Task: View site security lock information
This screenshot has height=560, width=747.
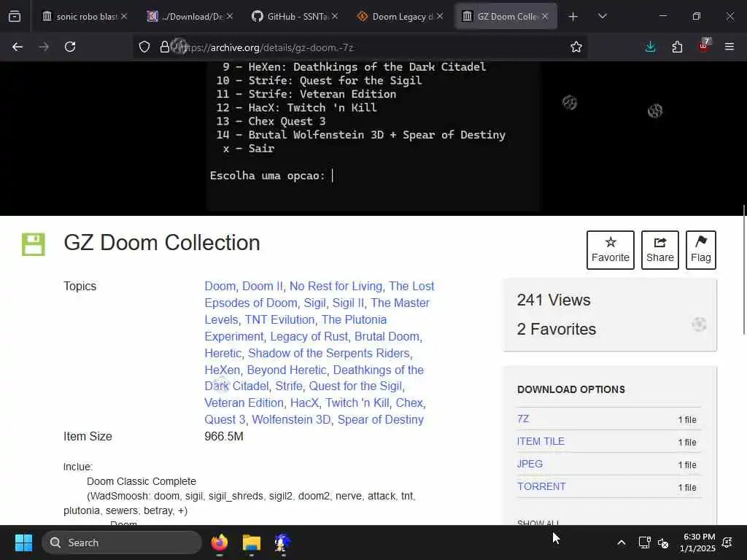Action: [165, 47]
